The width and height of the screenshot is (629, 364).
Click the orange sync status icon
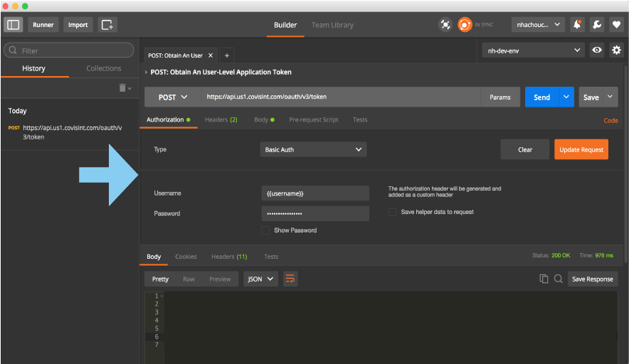[x=465, y=25]
